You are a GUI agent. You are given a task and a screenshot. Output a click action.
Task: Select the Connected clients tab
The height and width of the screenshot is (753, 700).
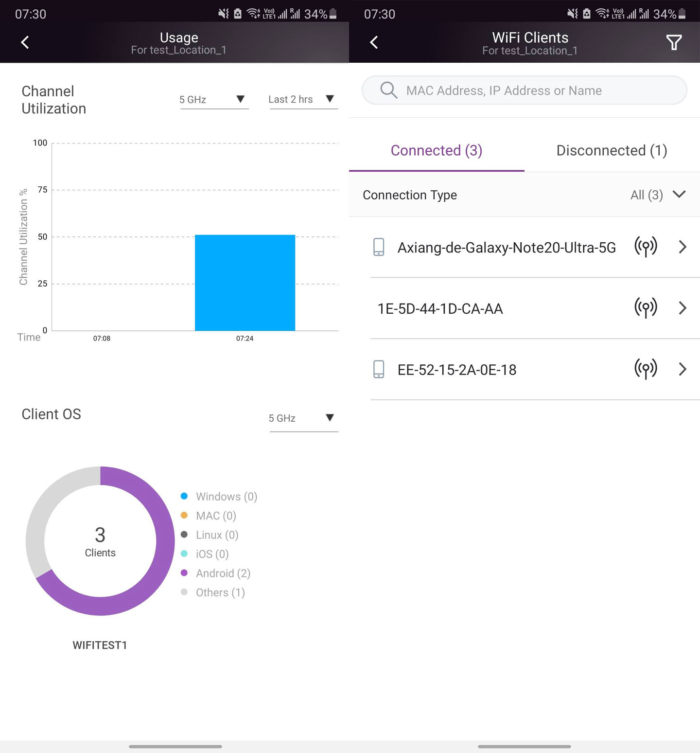point(436,151)
